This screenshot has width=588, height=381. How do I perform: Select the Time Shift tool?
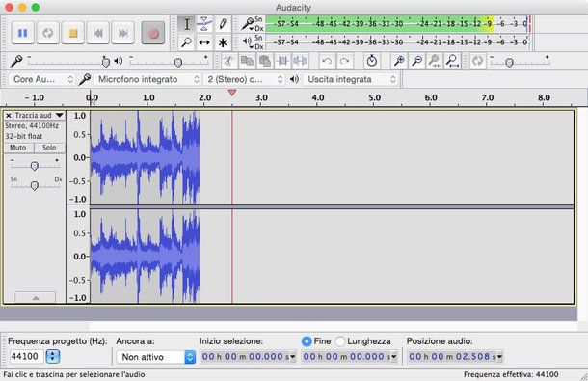click(204, 42)
